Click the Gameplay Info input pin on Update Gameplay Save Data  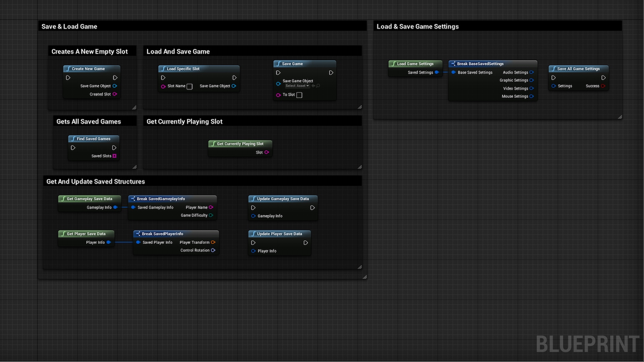coord(253,216)
